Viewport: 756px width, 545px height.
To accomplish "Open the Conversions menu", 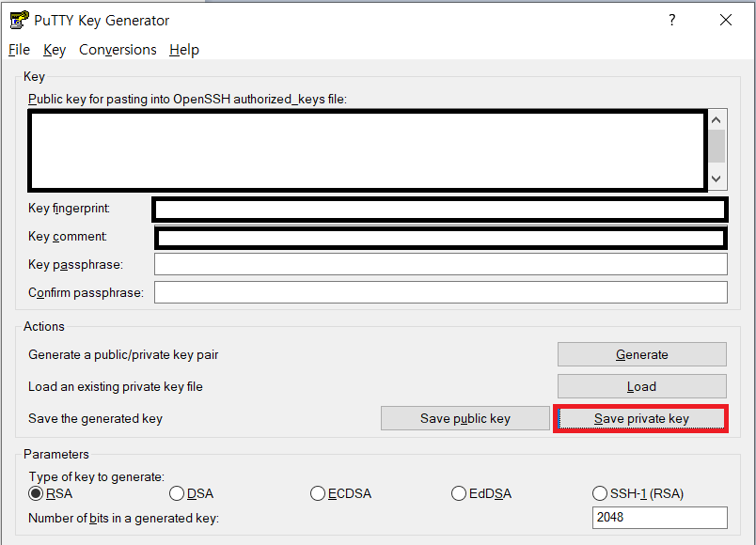I will click(118, 50).
